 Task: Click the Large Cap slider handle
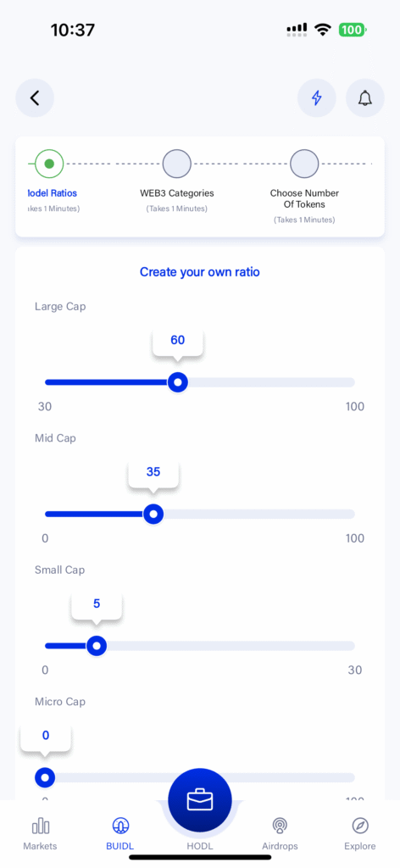point(178,382)
